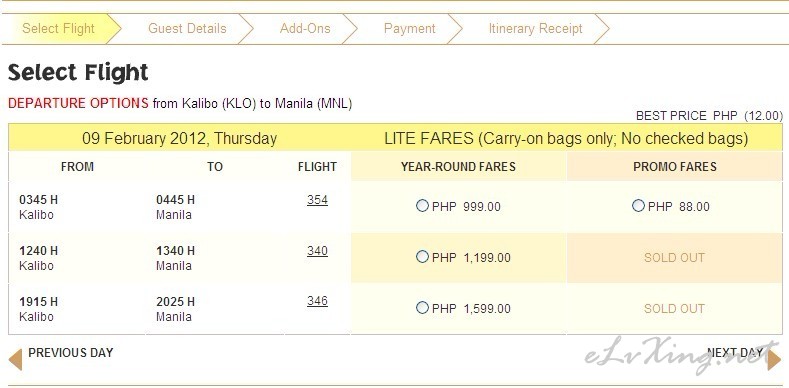Click the 09 February 2012 date banner
The width and height of the screenshot is (789, 388).
point(180,138)
